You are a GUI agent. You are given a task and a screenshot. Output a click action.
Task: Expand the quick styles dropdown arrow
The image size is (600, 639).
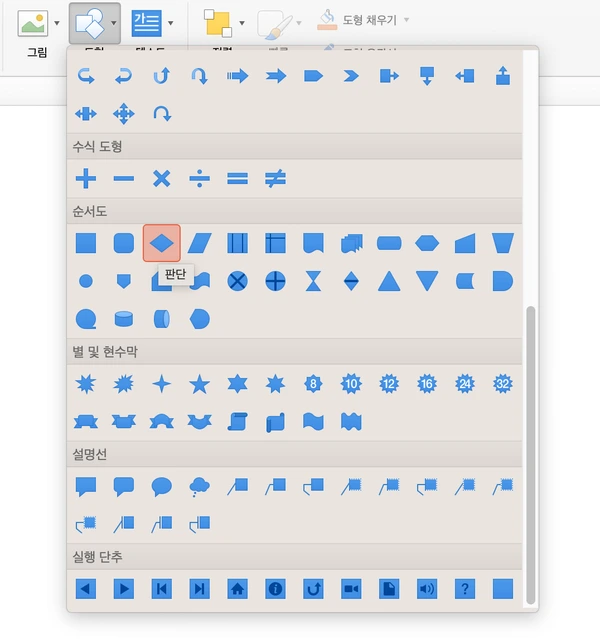pos(299,23)
